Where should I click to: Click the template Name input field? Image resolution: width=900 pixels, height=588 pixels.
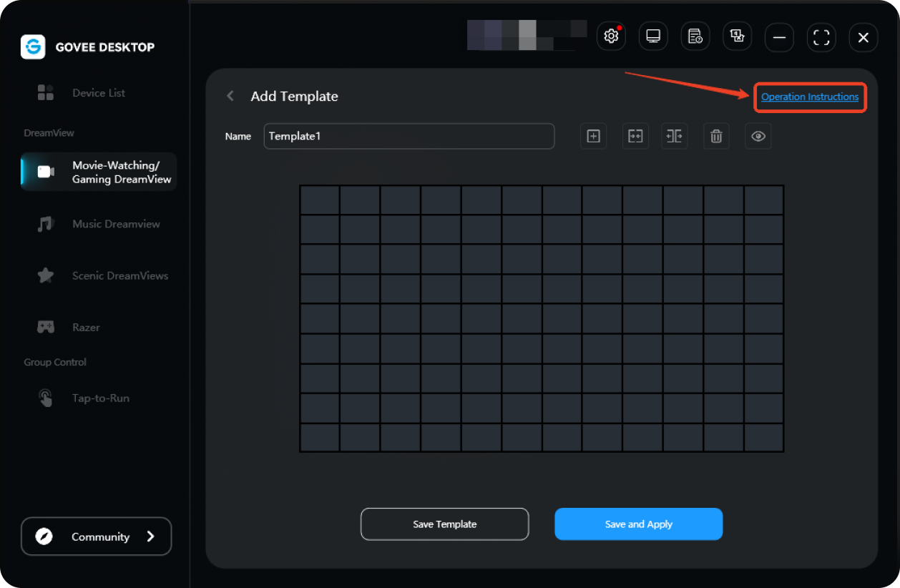coord(409,136)
